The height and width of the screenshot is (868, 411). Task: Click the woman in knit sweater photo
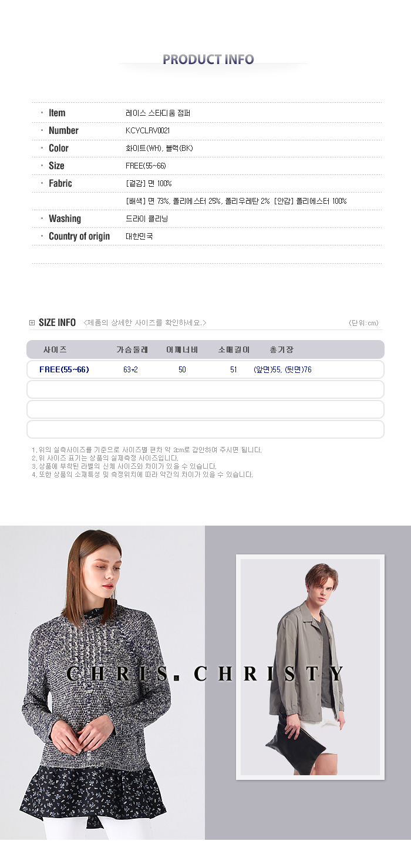[x=102, y=682]
